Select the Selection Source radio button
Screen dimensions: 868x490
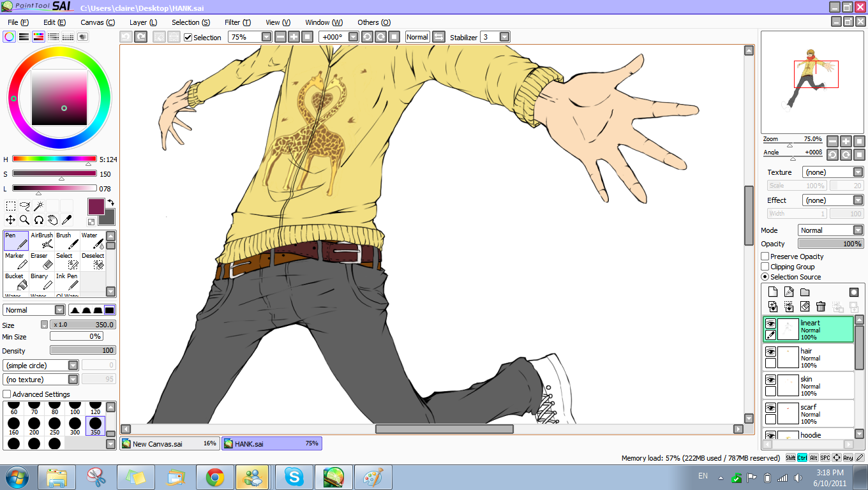coord(765,277)
